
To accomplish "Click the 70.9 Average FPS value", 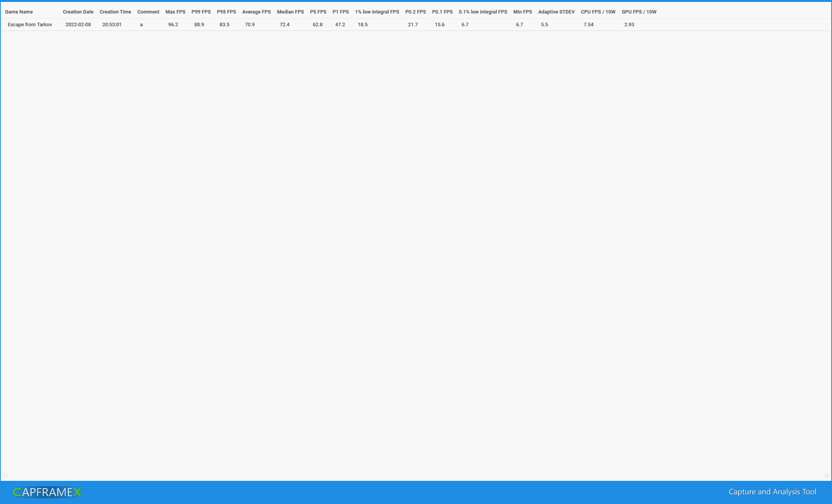I will 250,25.
